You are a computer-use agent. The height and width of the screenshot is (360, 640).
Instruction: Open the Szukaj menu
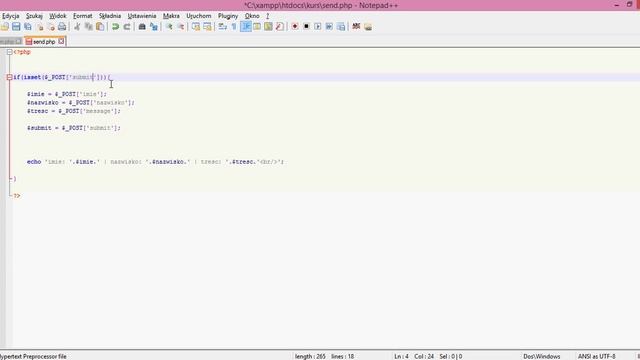pos(34,16)
